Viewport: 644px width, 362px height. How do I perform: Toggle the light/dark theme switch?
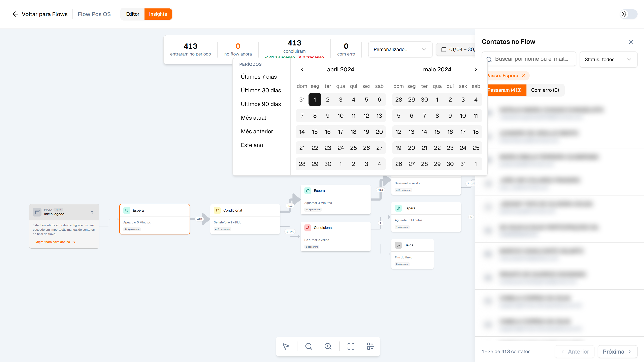coord(629,14)
